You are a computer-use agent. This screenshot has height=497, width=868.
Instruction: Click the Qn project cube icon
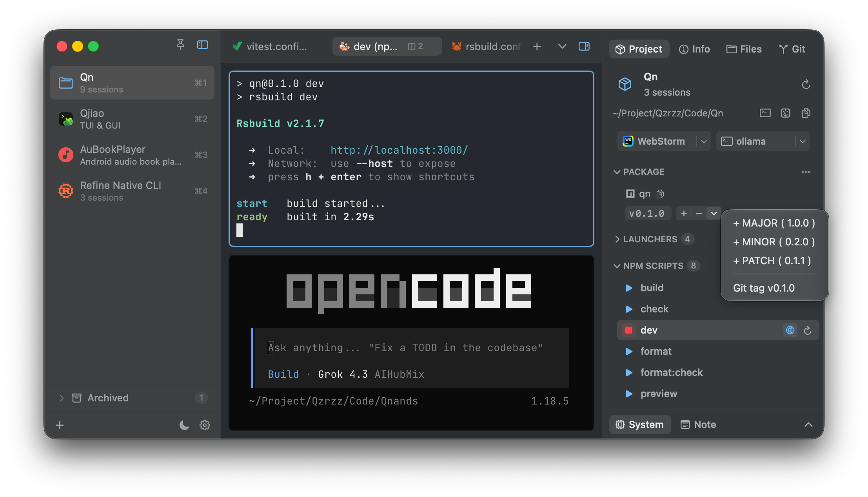point(625,84)
